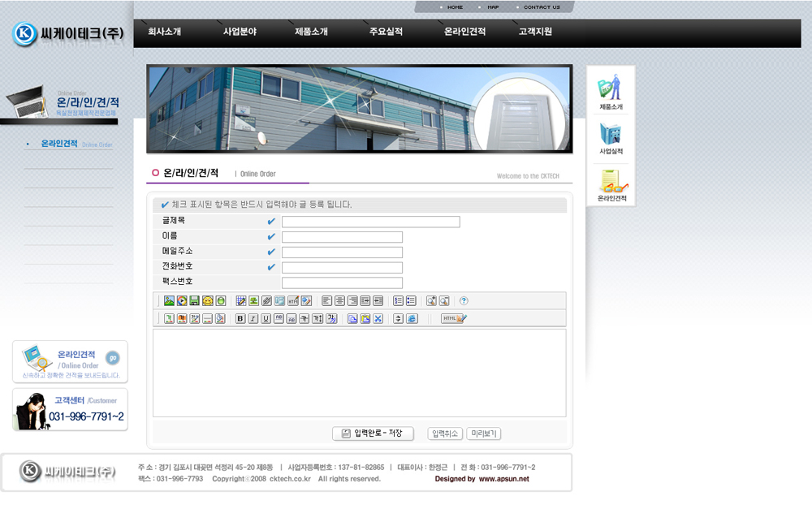Click the insert image icon in editor
812x522 pixels.
pyautogui.click(x=169, y=301)
